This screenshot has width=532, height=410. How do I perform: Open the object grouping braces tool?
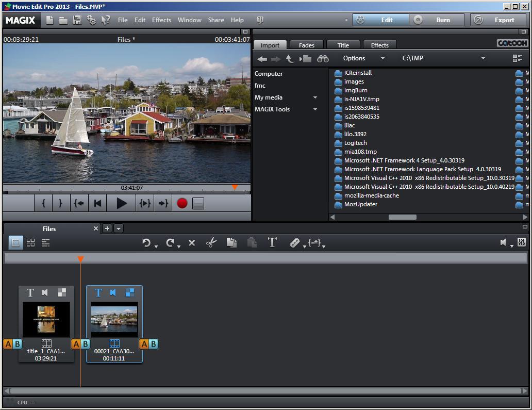coord(314,242)
